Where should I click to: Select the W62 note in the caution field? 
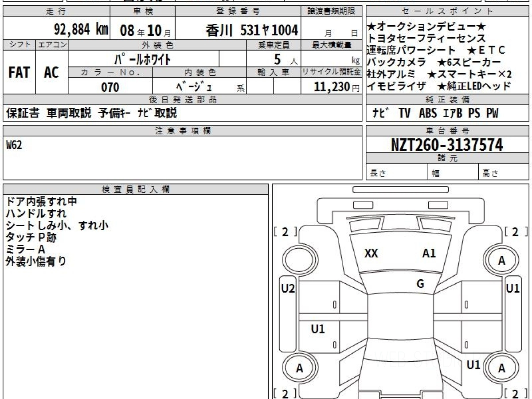click(x=14, y=145)
